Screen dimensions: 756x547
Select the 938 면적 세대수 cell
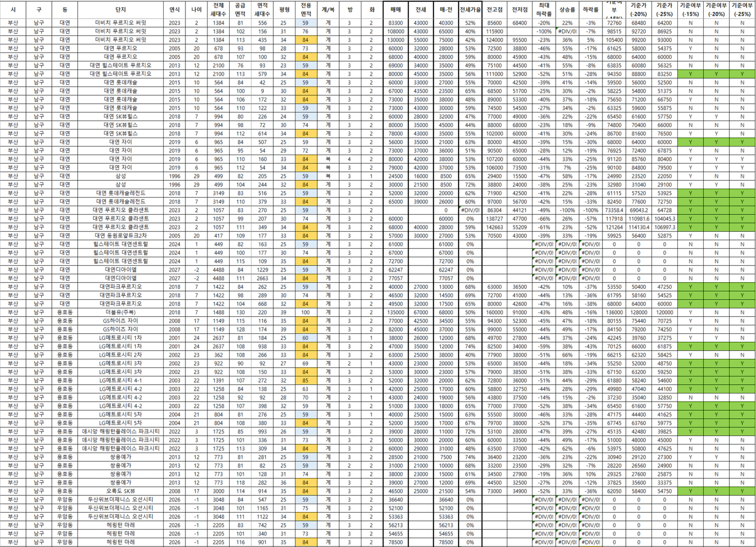coord(262,346)
